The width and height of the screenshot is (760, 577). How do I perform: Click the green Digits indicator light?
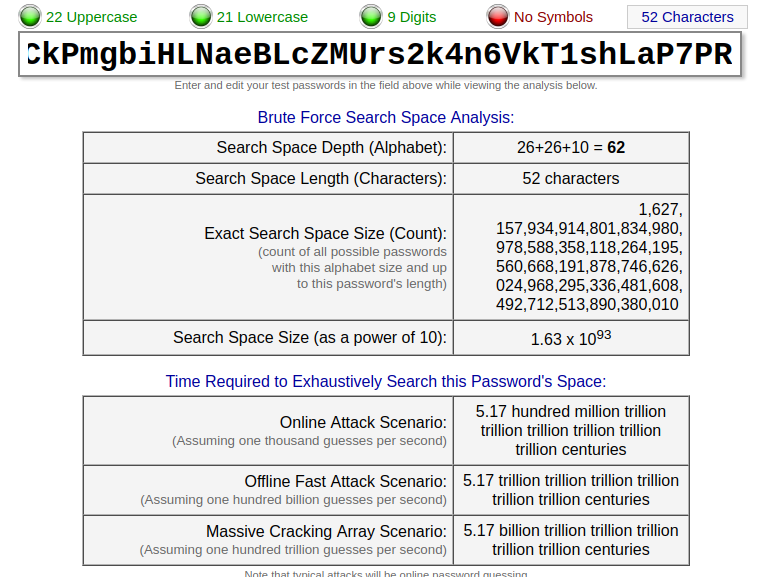click(x=371, y=16)
